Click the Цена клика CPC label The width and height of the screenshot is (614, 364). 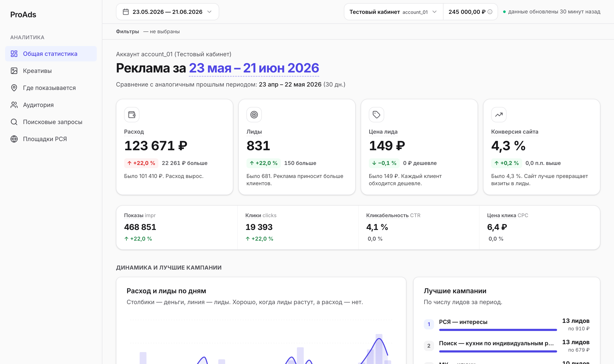click(x=508, y=215)
